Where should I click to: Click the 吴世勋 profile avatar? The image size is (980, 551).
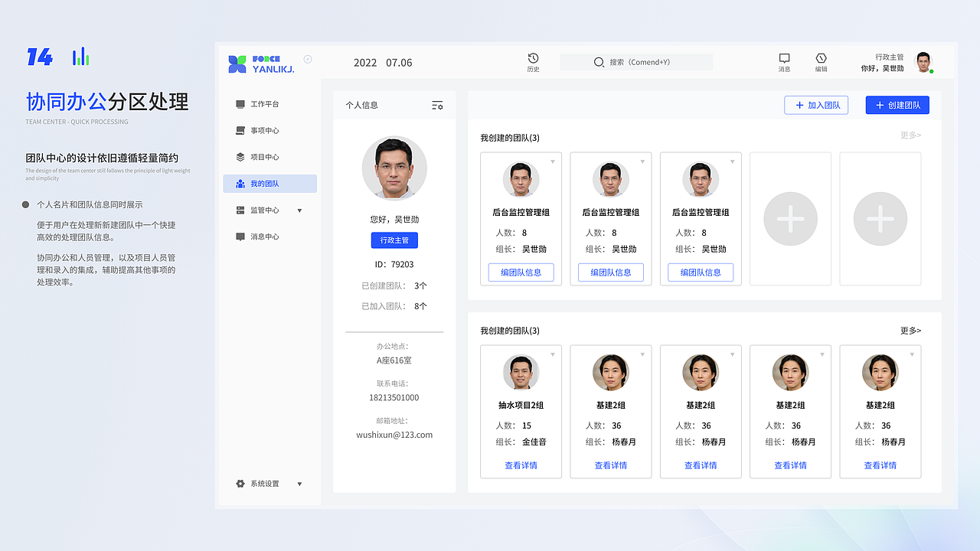(x=923, y=61)
